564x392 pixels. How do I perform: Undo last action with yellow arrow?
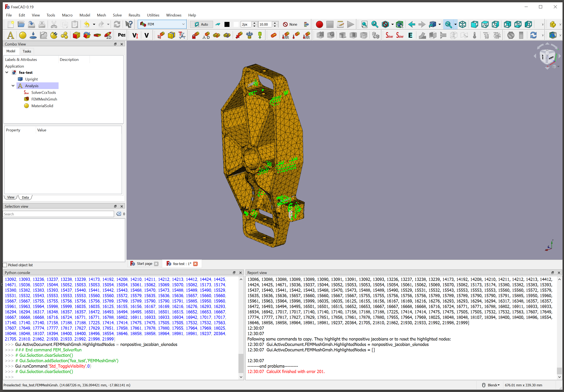point(87,24)
